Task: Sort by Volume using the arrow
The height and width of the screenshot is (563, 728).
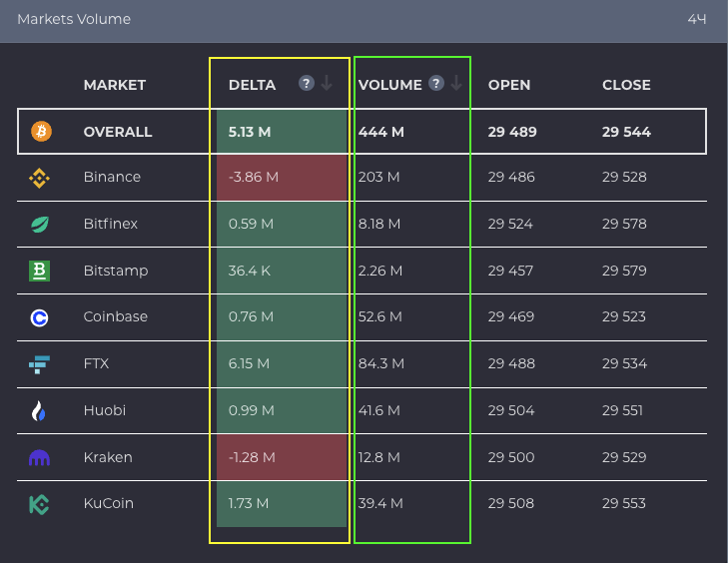Action: [x=456, y=84]
